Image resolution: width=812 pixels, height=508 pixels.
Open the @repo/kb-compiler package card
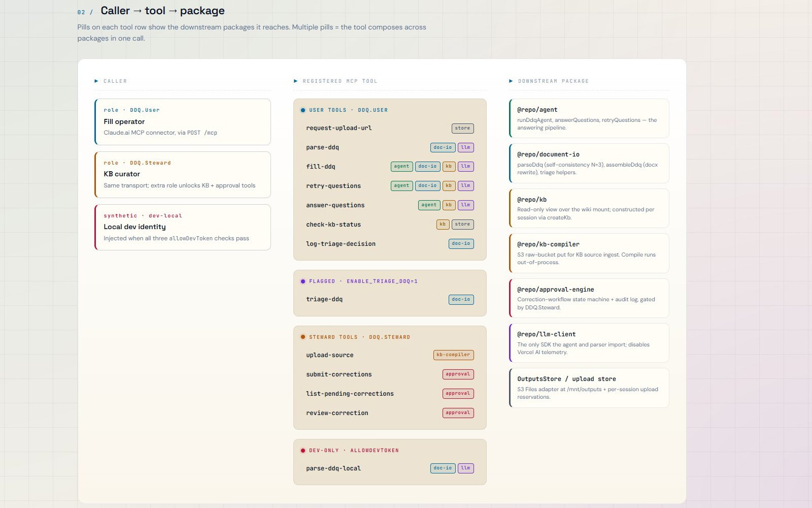coord(589,253)
